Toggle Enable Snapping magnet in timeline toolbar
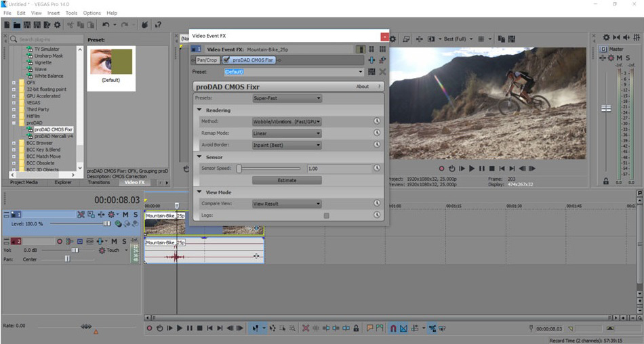644x344 pixels. tap(393, 328)
